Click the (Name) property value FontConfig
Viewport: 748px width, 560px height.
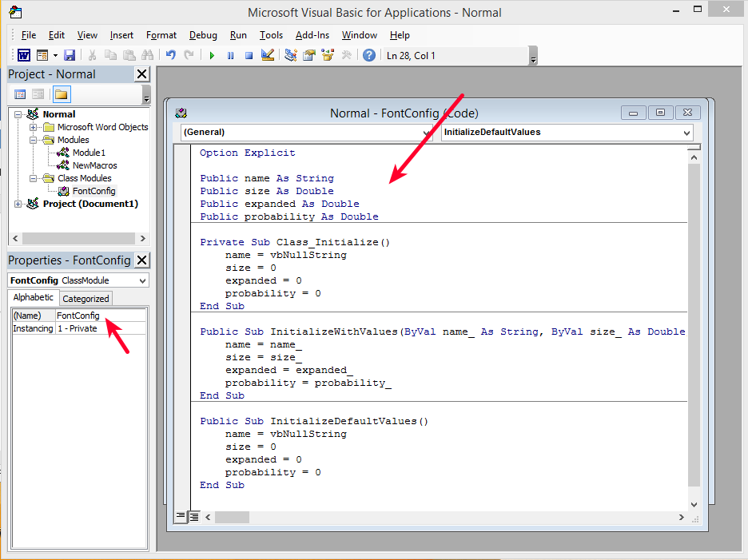coord(101,316)
